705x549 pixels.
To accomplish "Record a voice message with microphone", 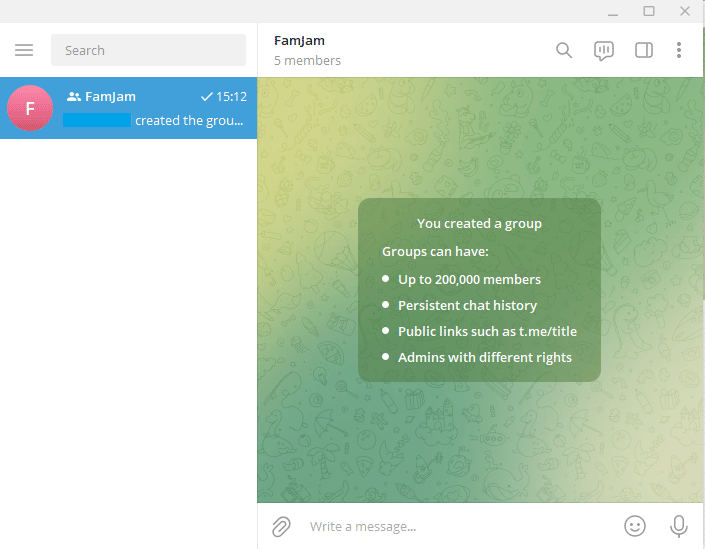I will pyautogui.click(x=679, y=526).
